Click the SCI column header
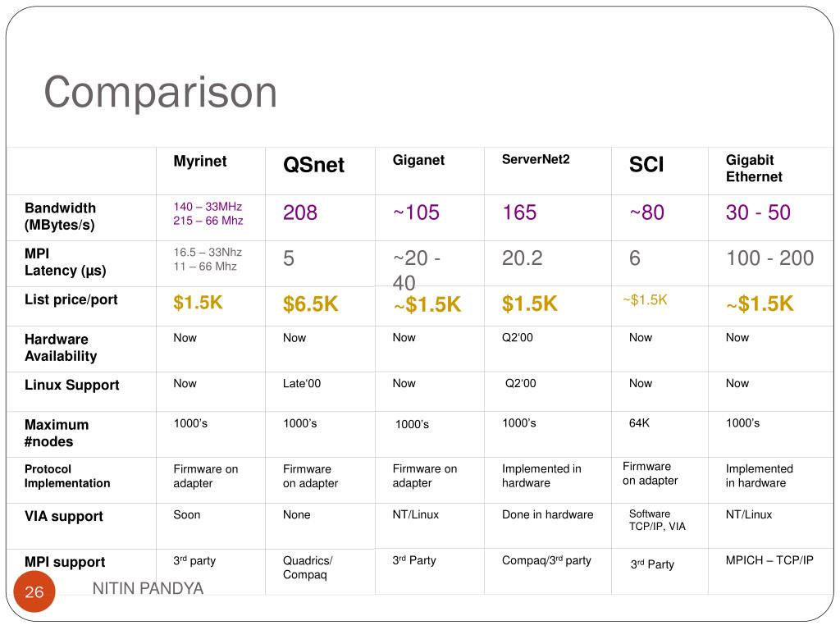This screenshot has width=840, height=630. coord(646,164)
